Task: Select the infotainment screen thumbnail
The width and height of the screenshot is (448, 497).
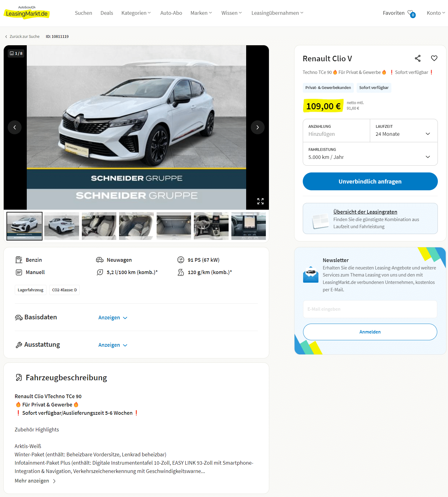Action: pyautogui.click(x=249, y=226)
